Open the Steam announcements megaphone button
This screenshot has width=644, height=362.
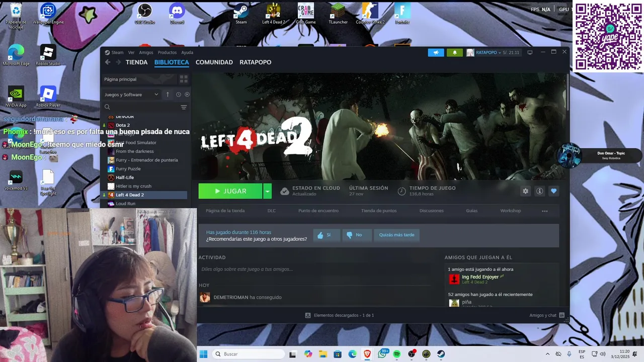[436, 52]
